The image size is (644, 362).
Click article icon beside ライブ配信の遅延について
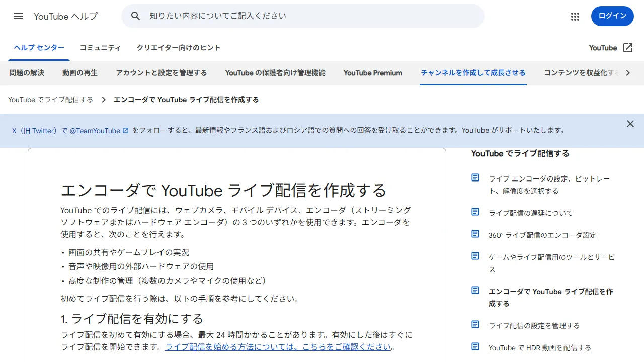click(x=475, y=212)
